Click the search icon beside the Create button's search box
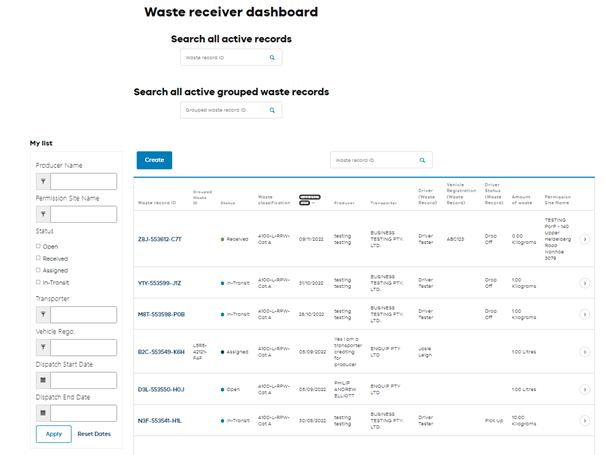605x455 pixels. [422, 160]
